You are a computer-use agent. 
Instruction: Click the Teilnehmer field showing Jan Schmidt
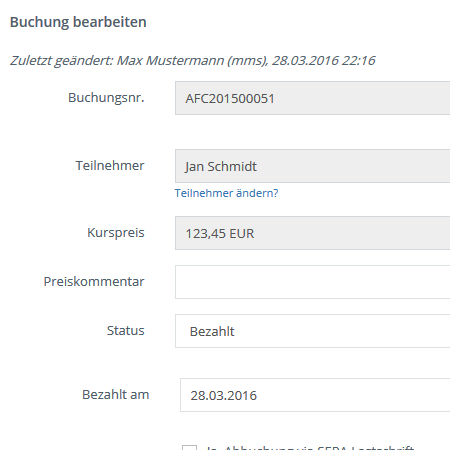pyautogui.click(x=313, y=166)
